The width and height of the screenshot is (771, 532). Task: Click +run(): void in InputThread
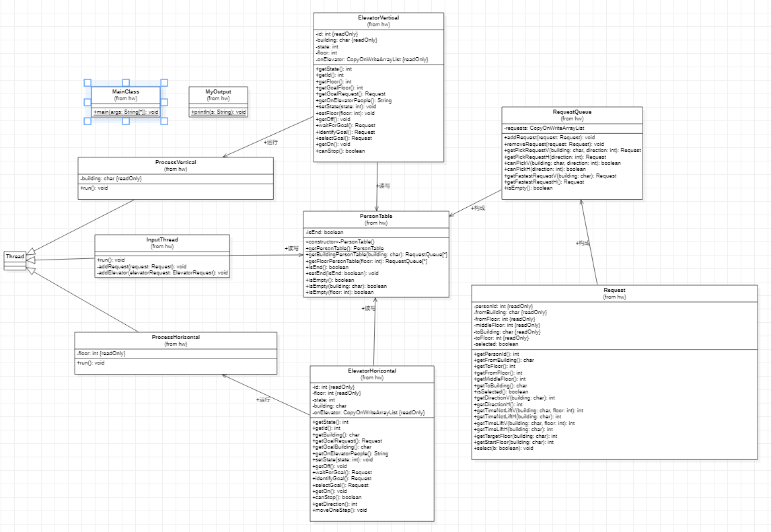pyautogui.click(x=110, y=260)
